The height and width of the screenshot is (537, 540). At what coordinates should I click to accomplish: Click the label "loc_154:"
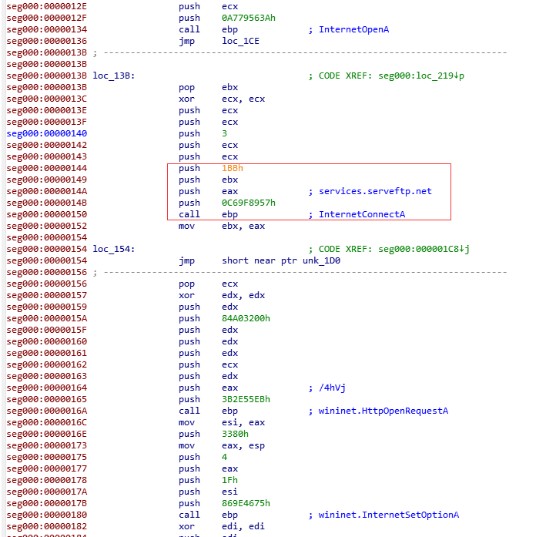[x=114, y=249]
